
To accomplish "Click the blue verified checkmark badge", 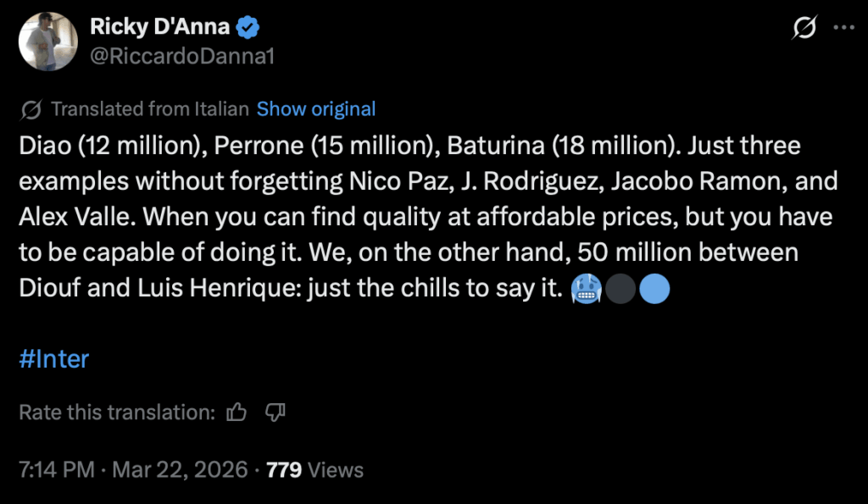I will click(248, 26).
